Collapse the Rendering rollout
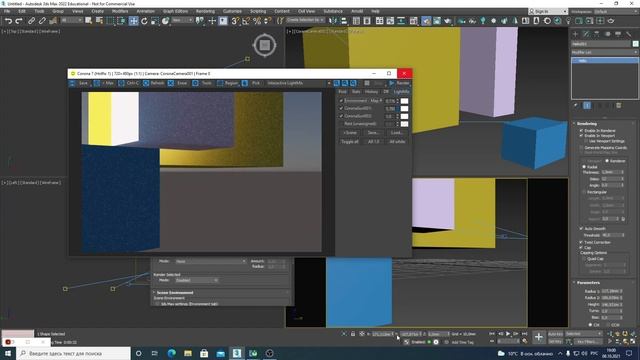This screenshot has width=640, height=360. coord(587,123)
